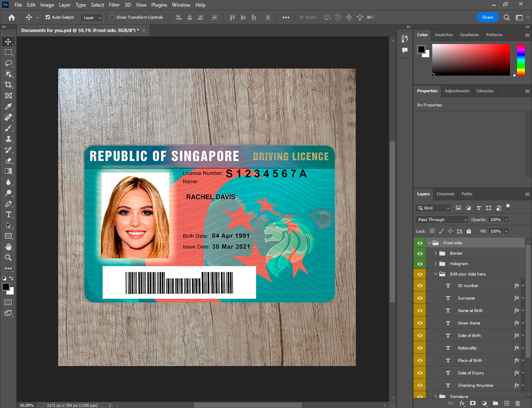Open the Filter menu
Image resolution: width=532 pixels, height=408 pixels.
click(x=114, y=5)
